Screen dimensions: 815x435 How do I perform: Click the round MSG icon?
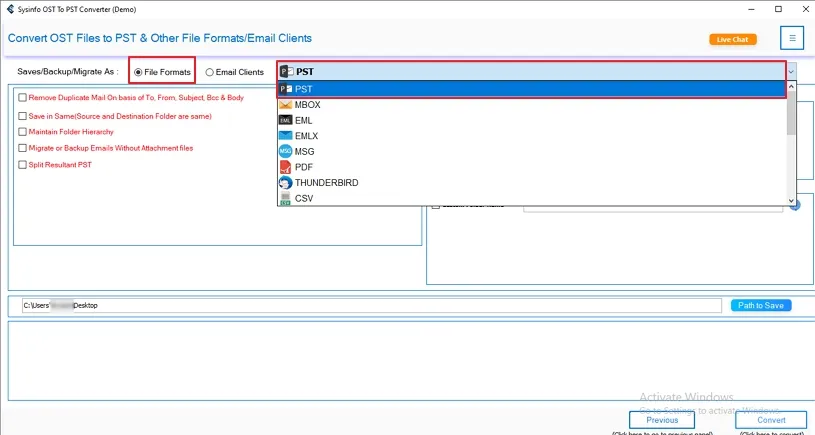click(285, 151)
